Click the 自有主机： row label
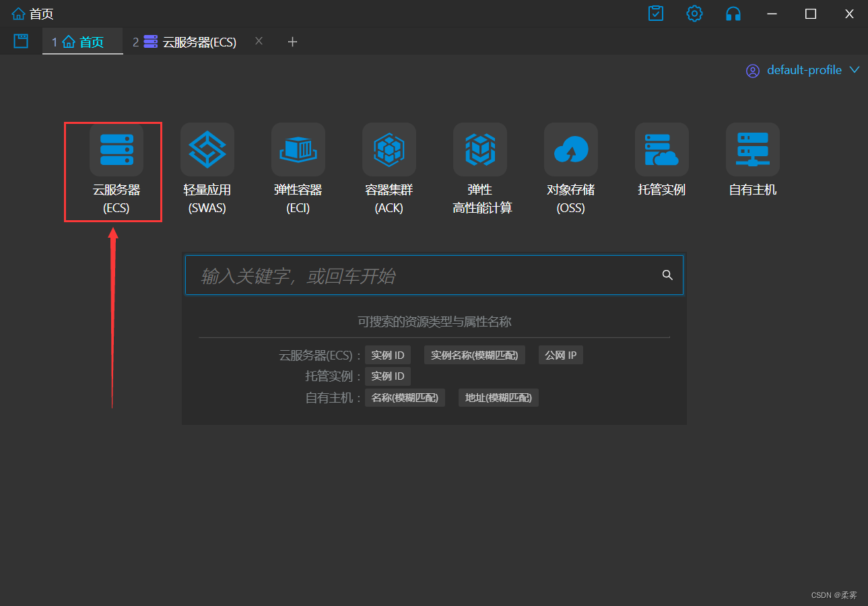 point(334,398)
